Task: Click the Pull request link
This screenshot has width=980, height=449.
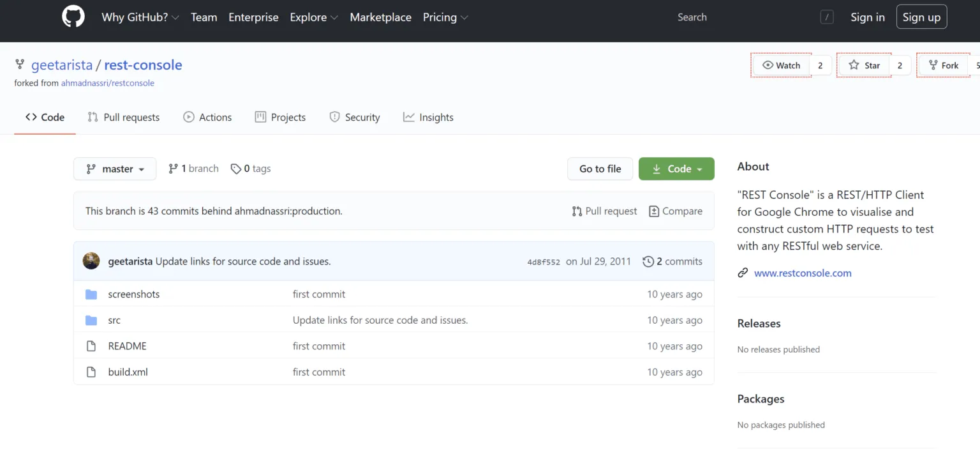Action: [x=604, y=211]
